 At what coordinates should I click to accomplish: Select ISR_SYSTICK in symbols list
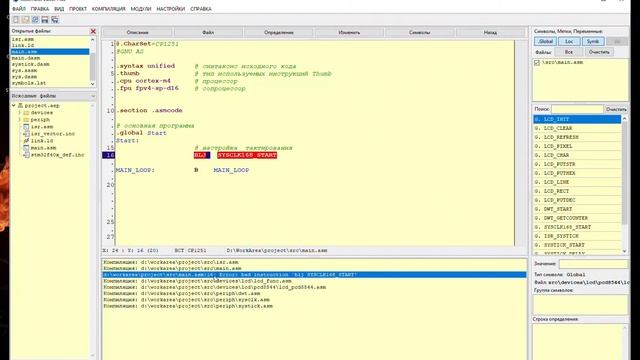(x=577, y=236)
